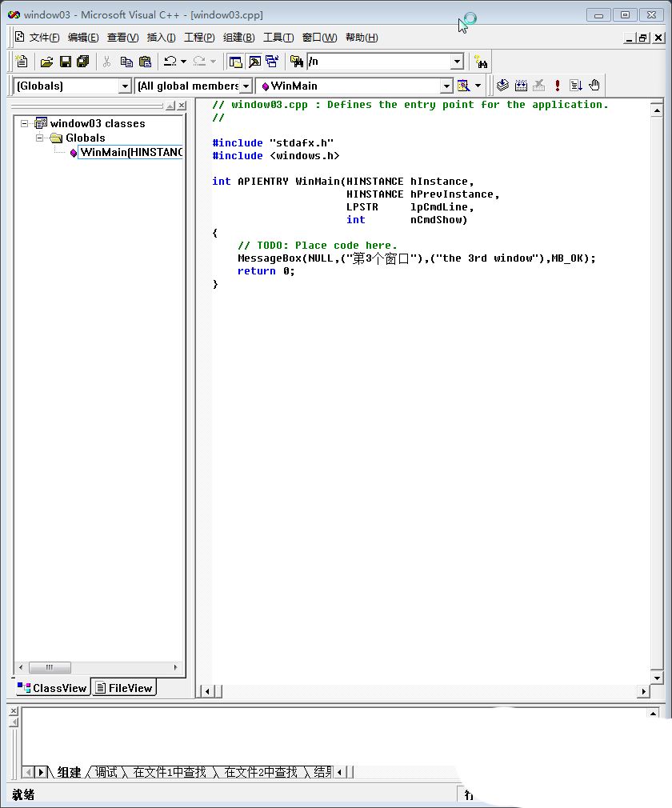This screenshot has width=672, height=808.
Task: Save all open files
Action: tap(85, 62)
